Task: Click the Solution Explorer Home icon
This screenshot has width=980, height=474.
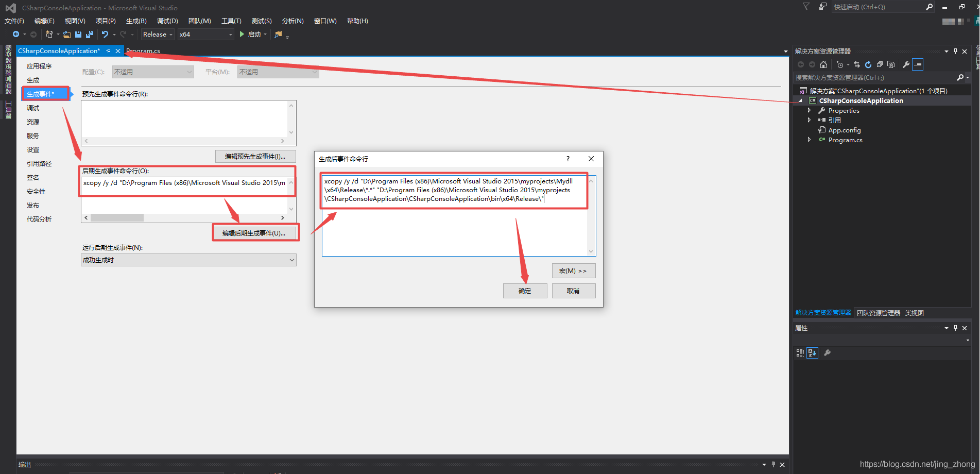Action: tap(823, 64)
